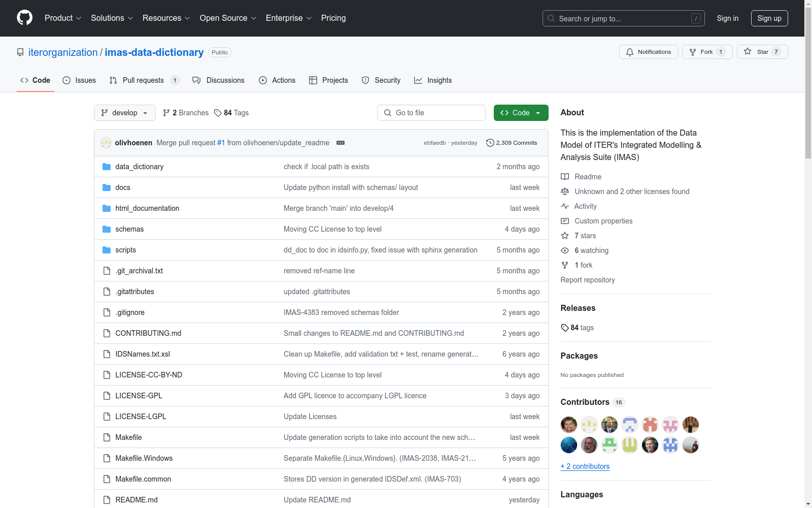Expand the Product menu

63,18
